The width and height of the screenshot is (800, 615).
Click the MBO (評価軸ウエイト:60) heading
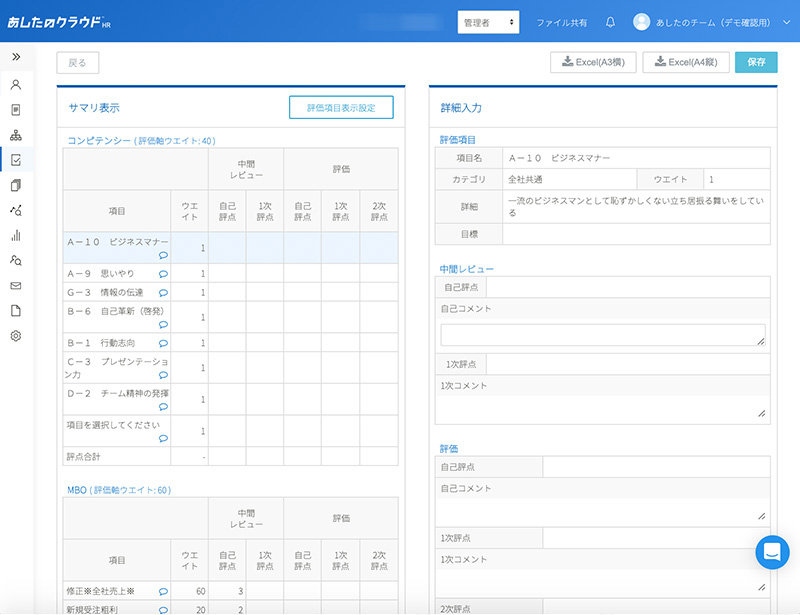tap(119, 490)
